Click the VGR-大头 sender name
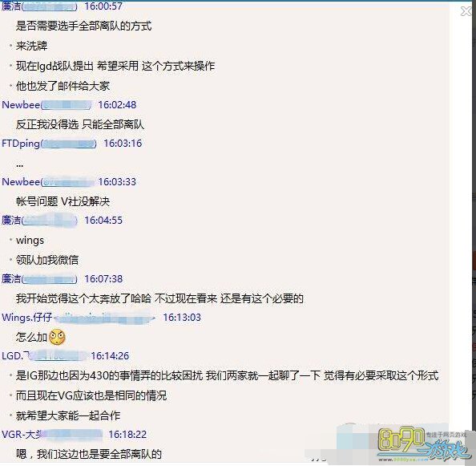Viewport: 476px width, 466px height. click(22, 435)
